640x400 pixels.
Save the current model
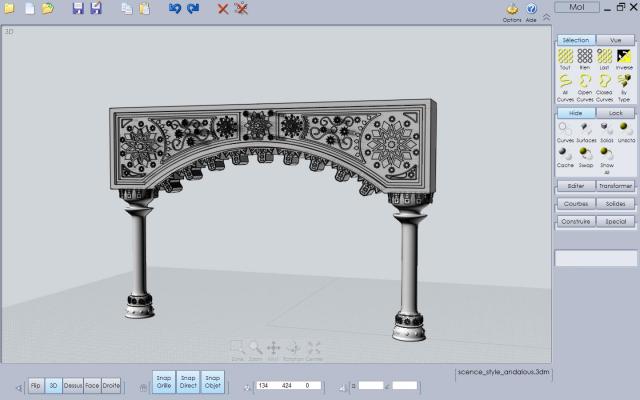tap(78, 8)
